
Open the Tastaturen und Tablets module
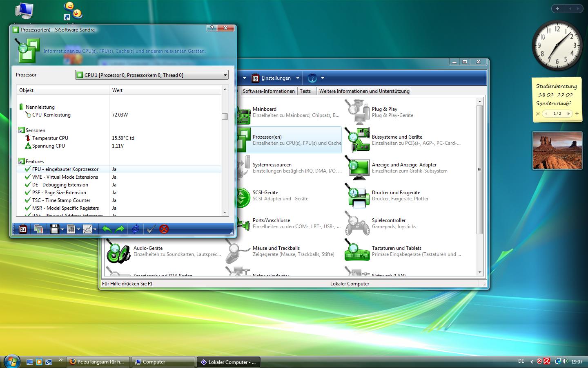coord(403,251)
